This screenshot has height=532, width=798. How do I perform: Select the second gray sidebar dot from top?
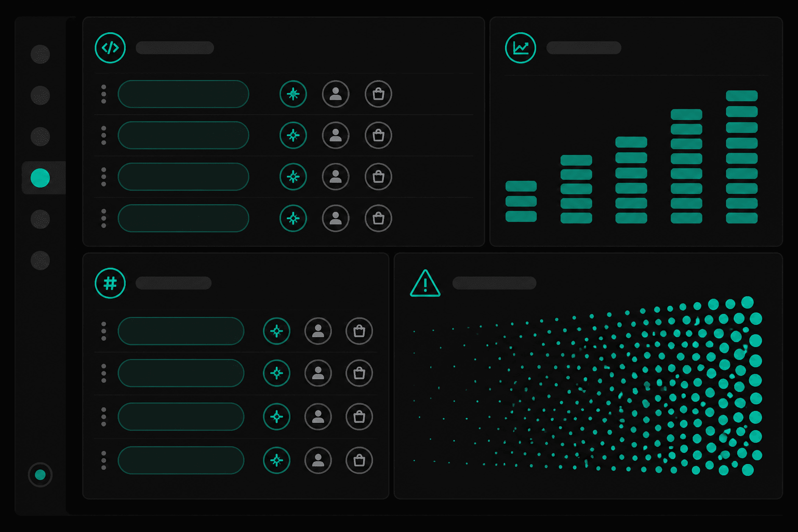click(x=40, y=95)
